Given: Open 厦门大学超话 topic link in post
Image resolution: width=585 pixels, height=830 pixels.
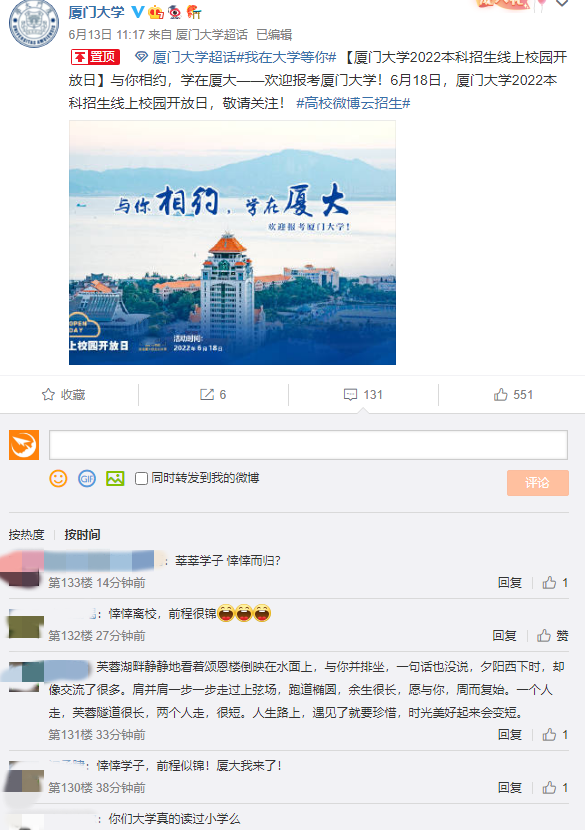Looking at the screenshot, I should (194, 57).
